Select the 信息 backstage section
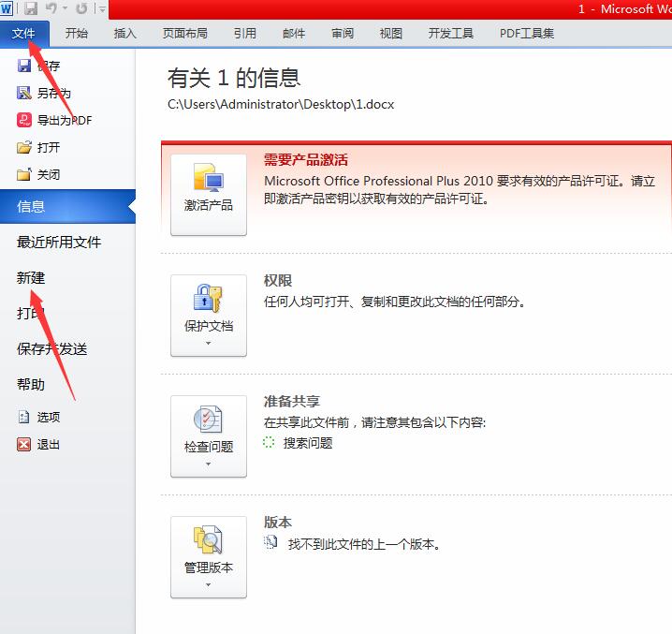Image resolution: width=672 pixels, height=634 pixels. [x=67, y=206]
